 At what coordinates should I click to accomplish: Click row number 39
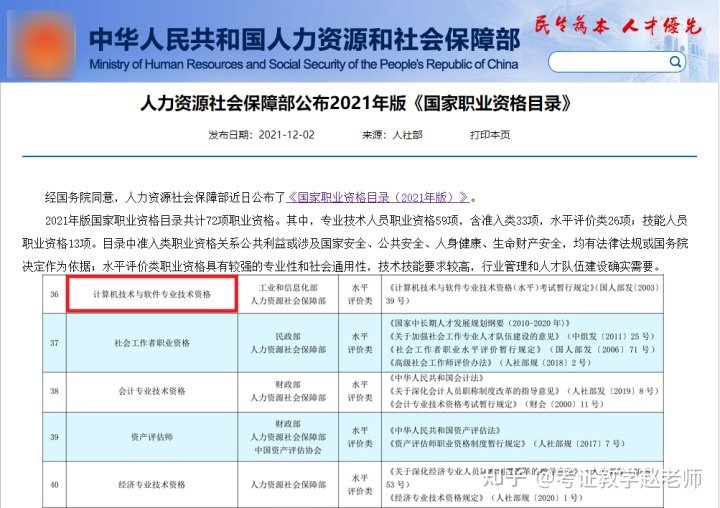(55, 437)
